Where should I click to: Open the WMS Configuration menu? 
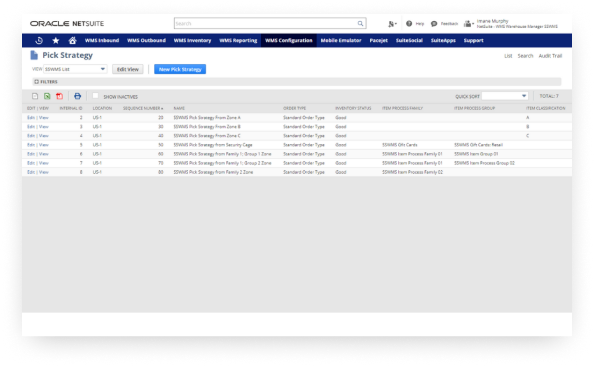tap(289, 41)
